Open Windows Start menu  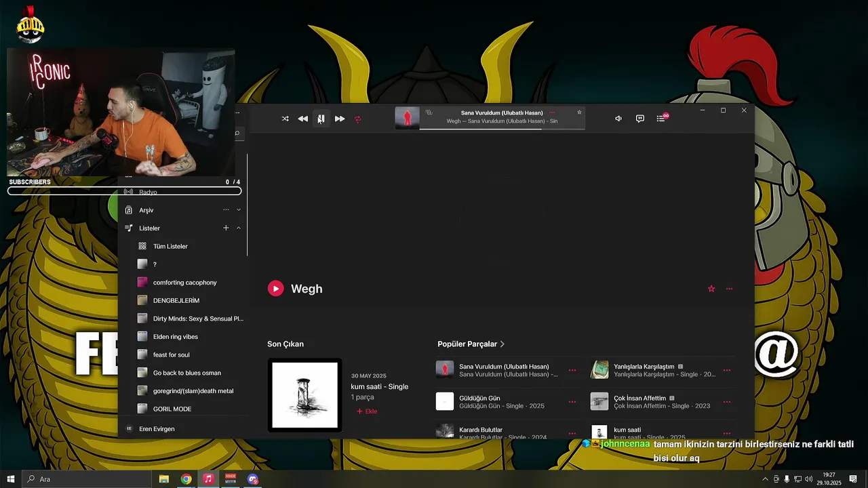coord(11,479)
